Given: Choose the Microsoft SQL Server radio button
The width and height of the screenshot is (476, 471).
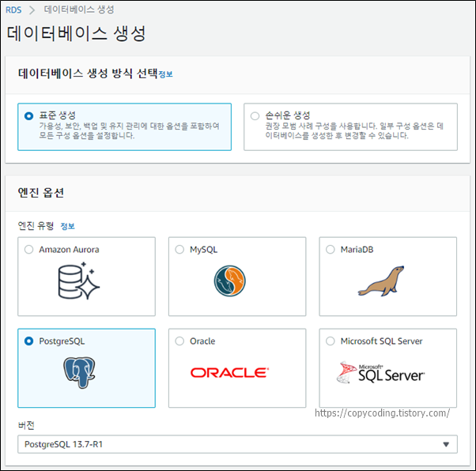Looking at the screenshot, I should pyautogui.click(x=331, y=341).
